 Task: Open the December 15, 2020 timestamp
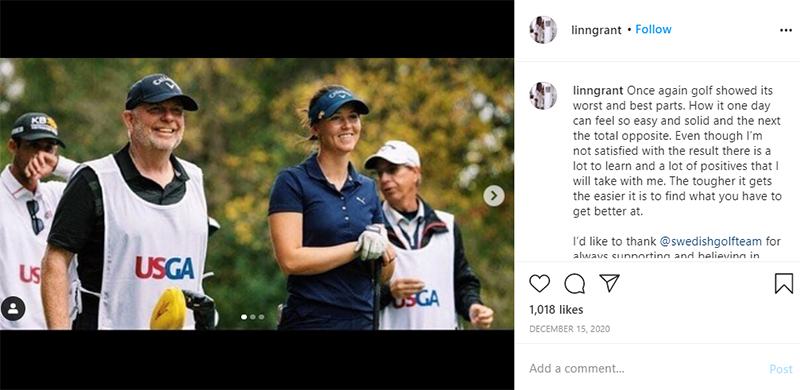(569, 329)
